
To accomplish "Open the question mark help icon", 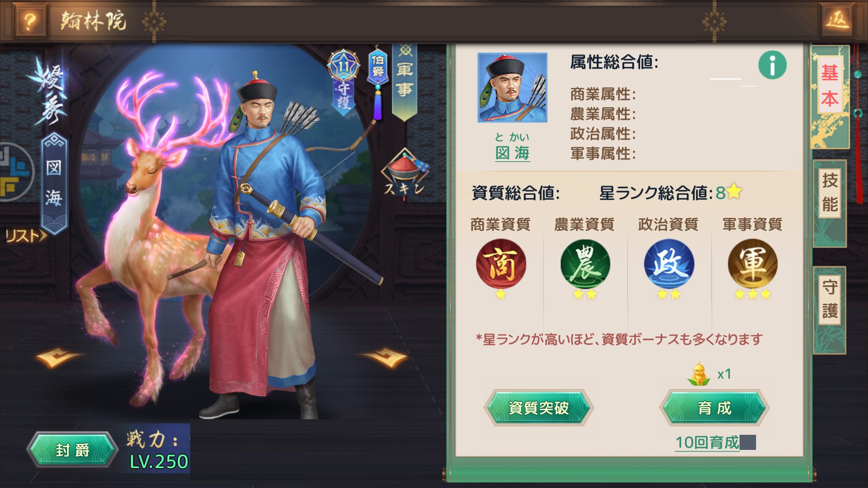I will click(29, 21).
